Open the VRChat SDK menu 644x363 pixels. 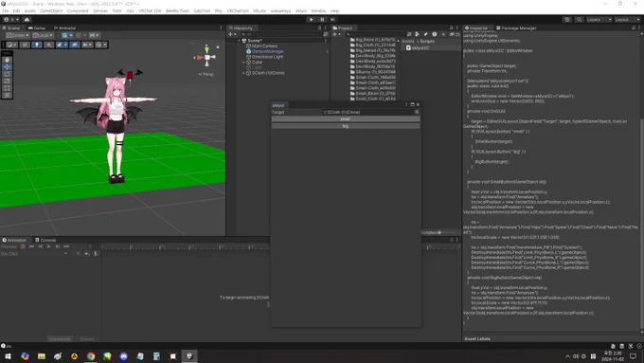(x=150, y=10)
